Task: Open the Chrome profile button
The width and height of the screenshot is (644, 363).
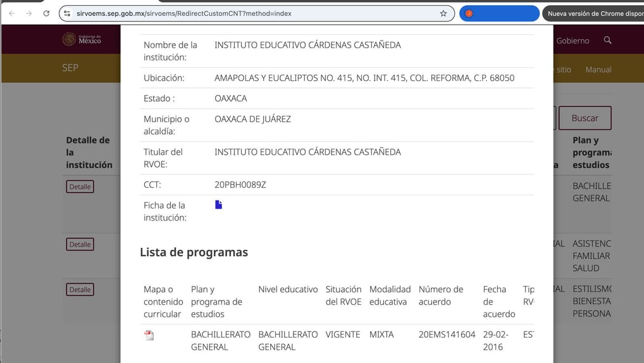Action: click(499, 13)
